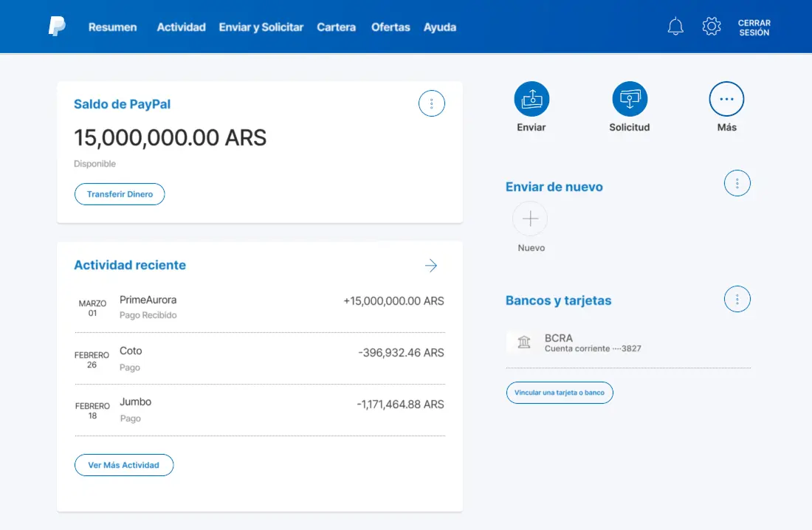Open Bancos y tarjetas three-dot menu

737,299
